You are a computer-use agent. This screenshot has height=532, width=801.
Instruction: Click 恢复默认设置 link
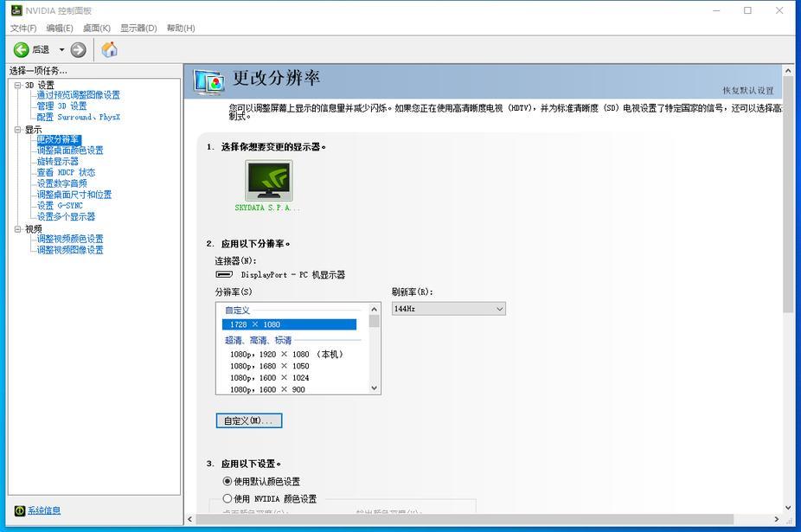click(x=748, y=91)
